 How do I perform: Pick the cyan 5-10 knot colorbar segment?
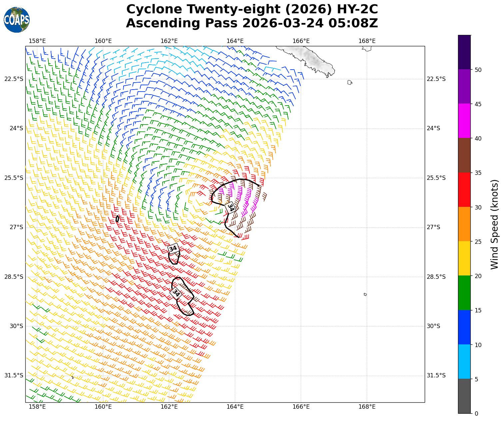point(464,361)
